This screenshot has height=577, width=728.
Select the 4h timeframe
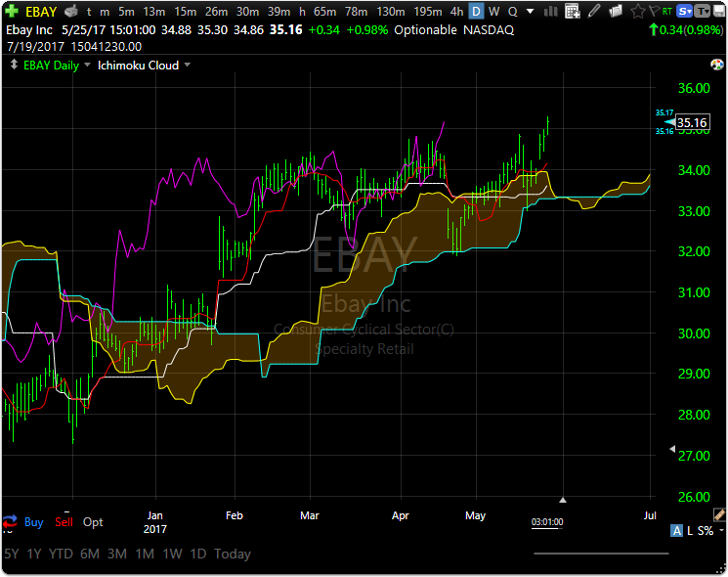pyautogui.click(x=457, y=11)
